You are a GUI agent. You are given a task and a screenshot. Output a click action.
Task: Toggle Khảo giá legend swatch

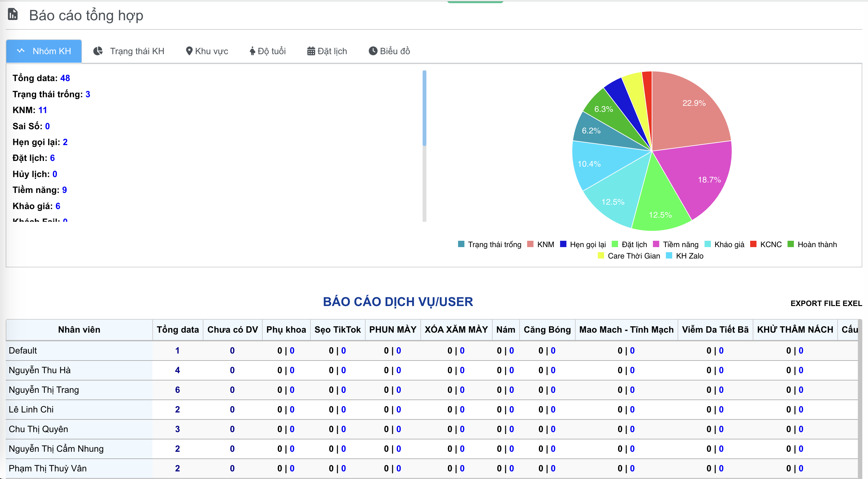click(708, 244)
